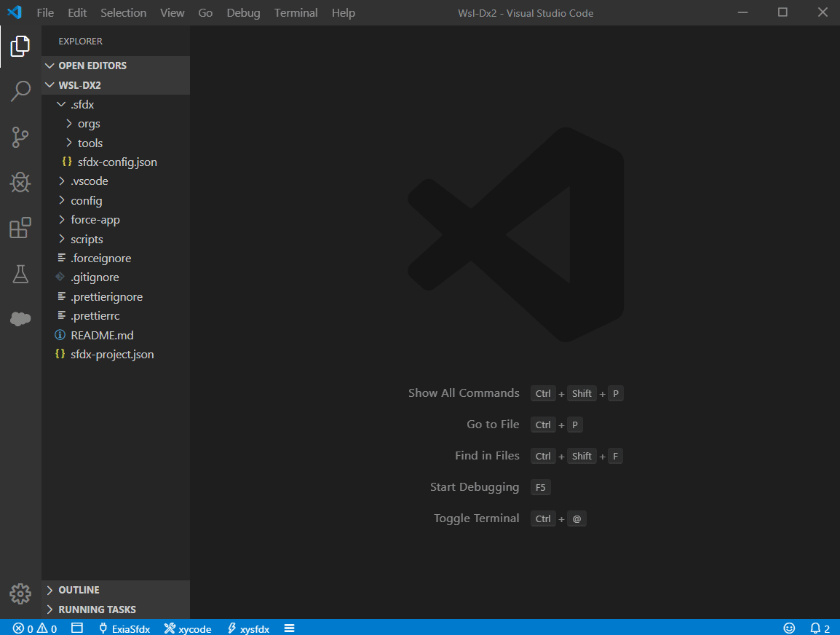This screenshot has height=635, width=840.
Task: Open the Test beaker icon view
Action: (20, 274)
